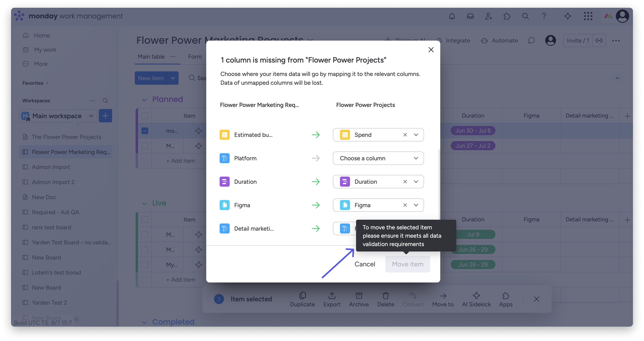Open board options three-dot menu
The width and height of the screenshot is (644, 341).
point(616,40)
